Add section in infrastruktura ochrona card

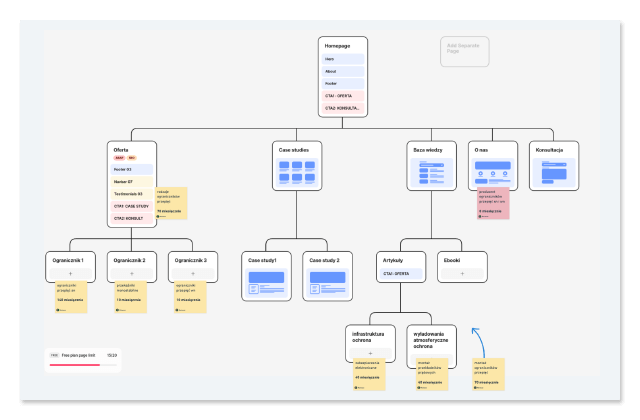pos(370,352)
